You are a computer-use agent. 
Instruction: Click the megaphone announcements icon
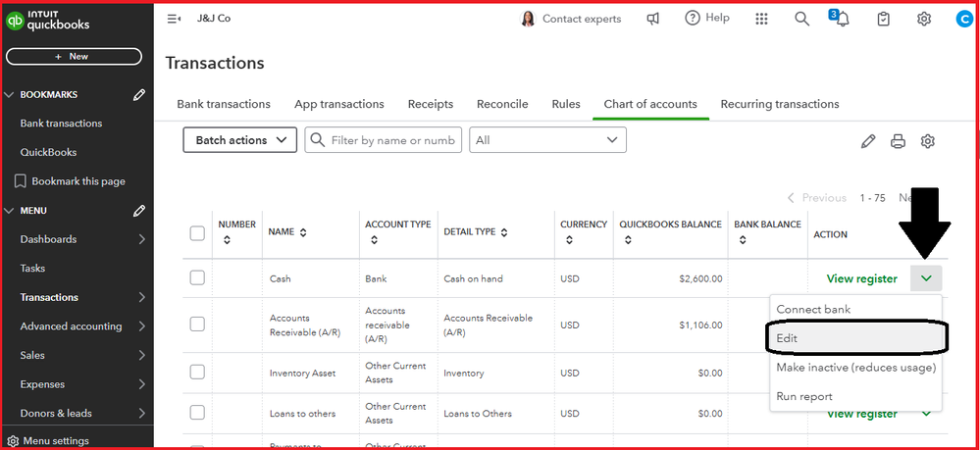[x=653, y=19]
